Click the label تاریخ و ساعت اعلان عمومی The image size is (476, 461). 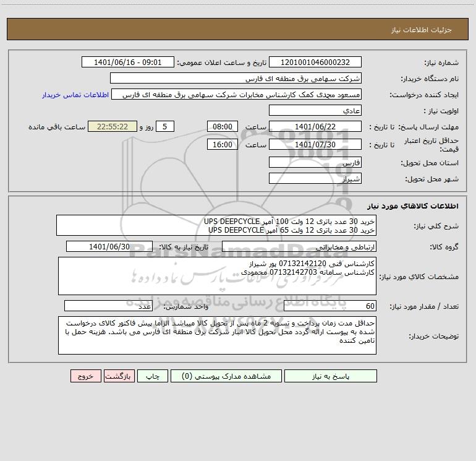[x=221, y=62]
